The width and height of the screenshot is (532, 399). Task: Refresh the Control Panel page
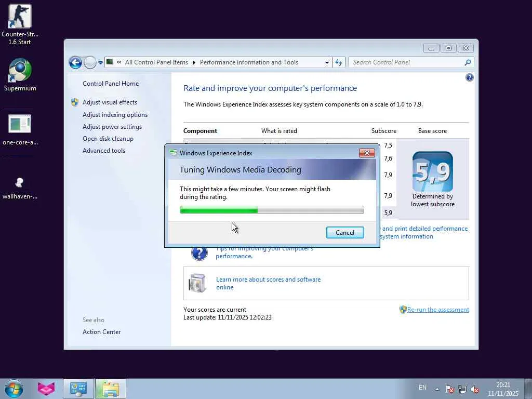[x=339, y=62]
